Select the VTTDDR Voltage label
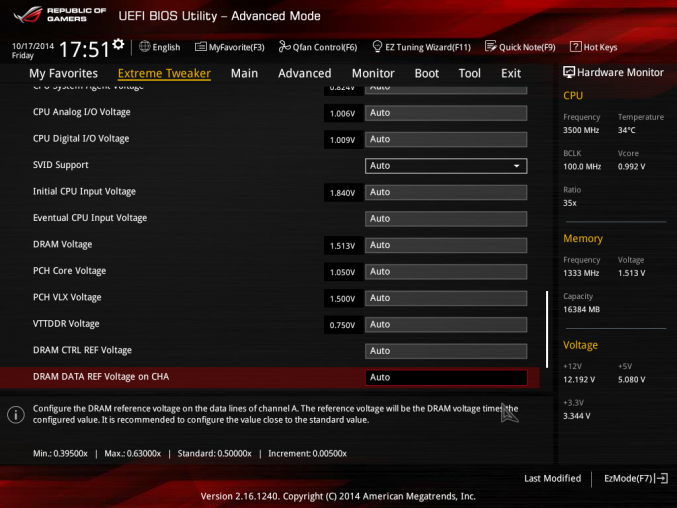Image resolution: width=677 pixels, height=508 pixels. pos(66,324)
